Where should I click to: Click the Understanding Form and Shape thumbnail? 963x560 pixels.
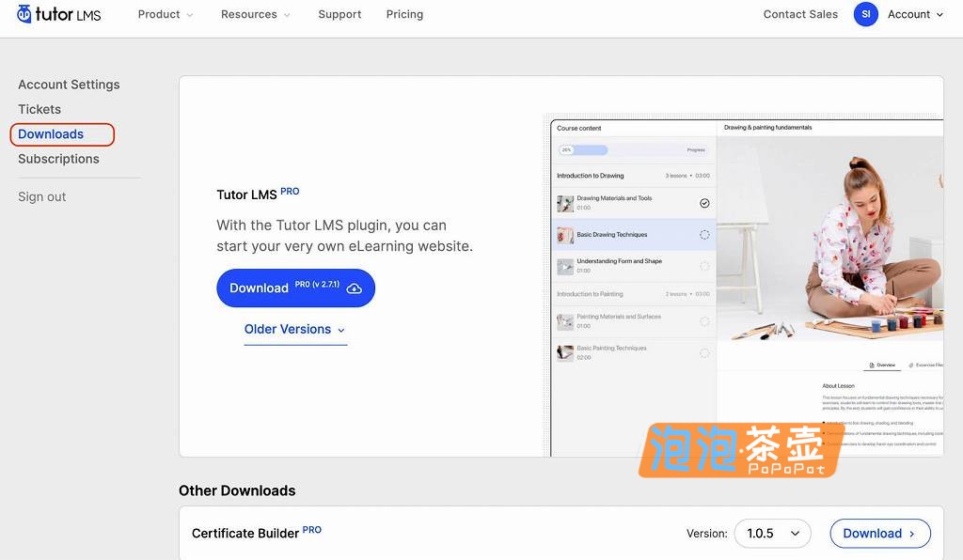pos(563,265)
